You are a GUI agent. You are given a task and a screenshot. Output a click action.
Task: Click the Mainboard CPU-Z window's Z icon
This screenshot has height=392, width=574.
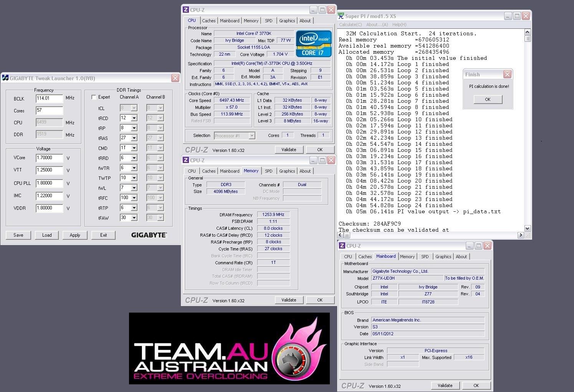(342, 245)
